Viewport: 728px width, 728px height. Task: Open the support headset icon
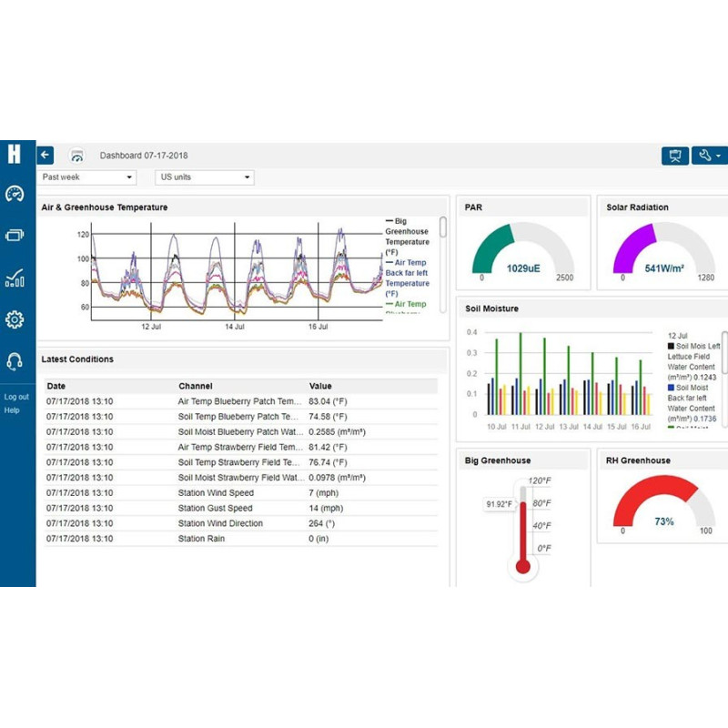pos(15,361)
